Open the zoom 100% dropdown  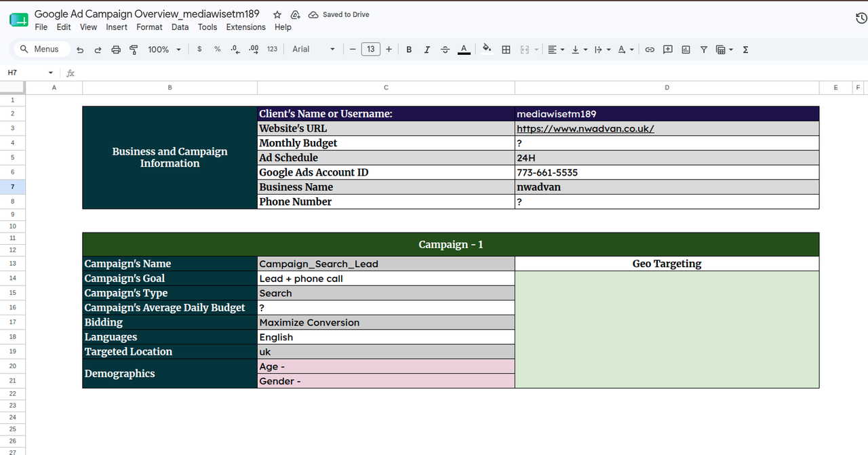click(x=165, y=50)
